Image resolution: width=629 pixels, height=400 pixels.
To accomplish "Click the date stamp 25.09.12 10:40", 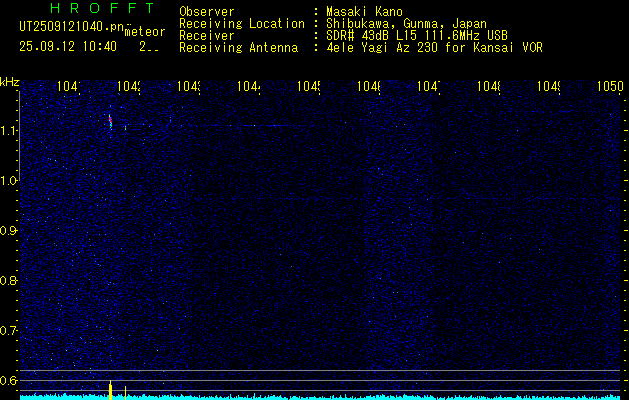I will tap(68, 47).
